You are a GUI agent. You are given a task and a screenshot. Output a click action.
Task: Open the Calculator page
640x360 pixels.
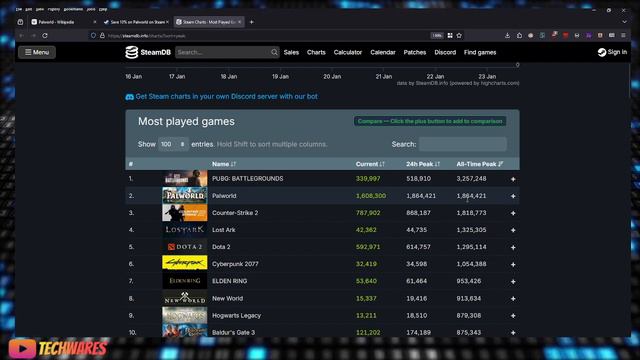pos(348,52)
